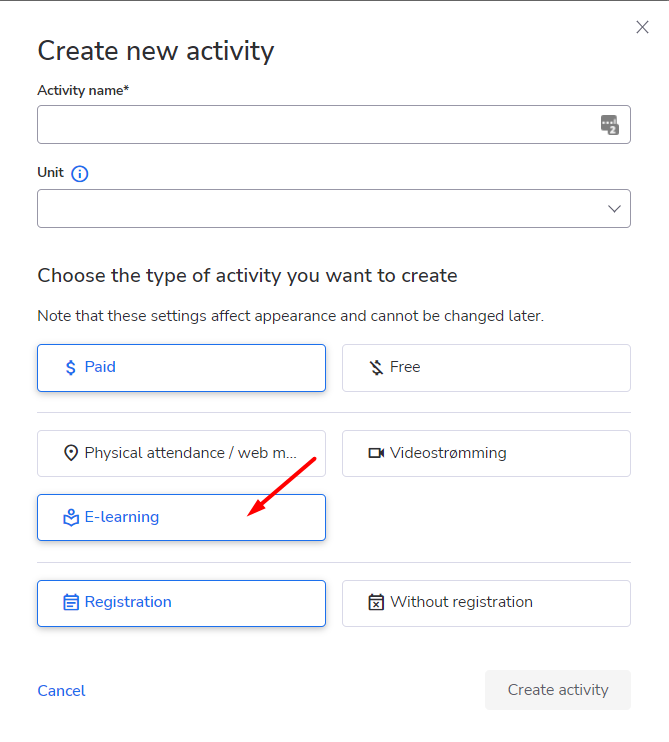Viewport: 669px width, 742px height.
Task: Click the location pin icon for Physical attendance
Action: (x=70, y=453)
